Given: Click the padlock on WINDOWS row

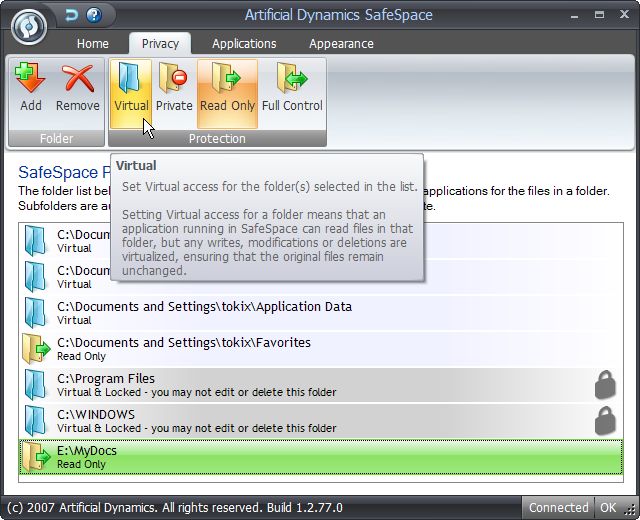Looking at the screenshot, I should 605,420.
